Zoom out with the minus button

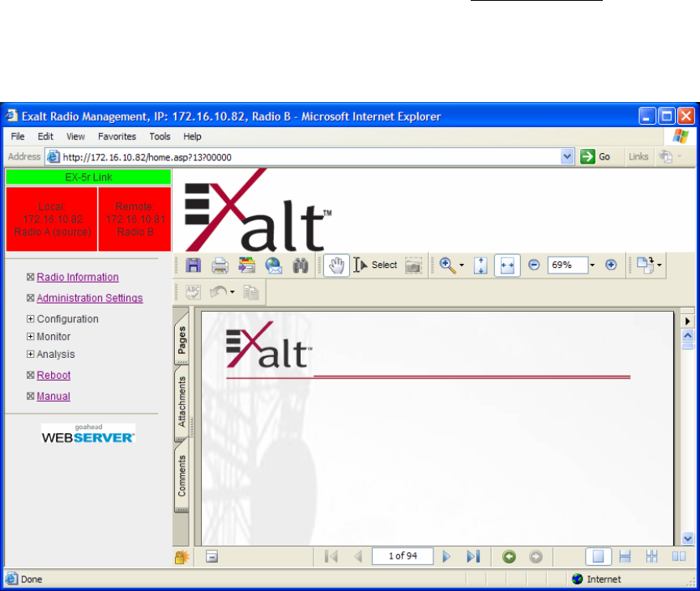click(533, 265)
